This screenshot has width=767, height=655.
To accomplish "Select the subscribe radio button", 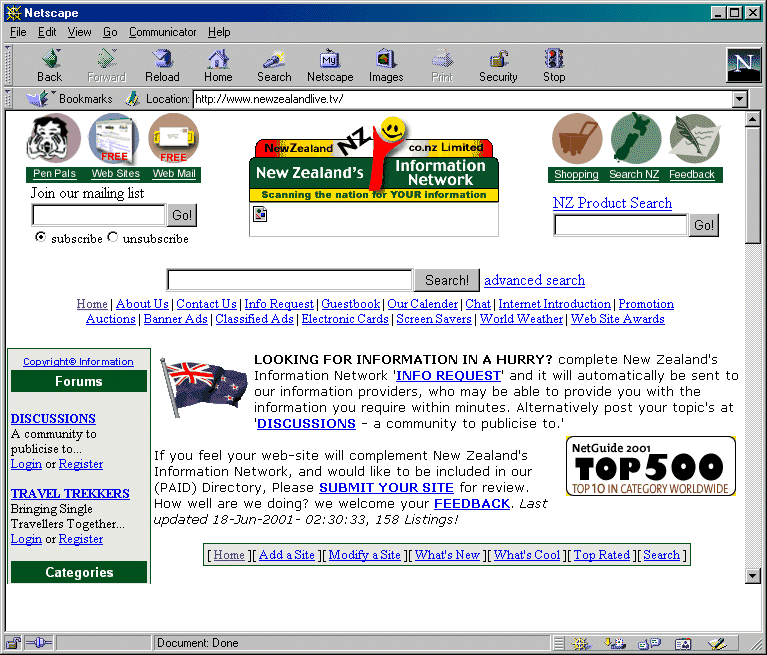I will click(40, 238).
